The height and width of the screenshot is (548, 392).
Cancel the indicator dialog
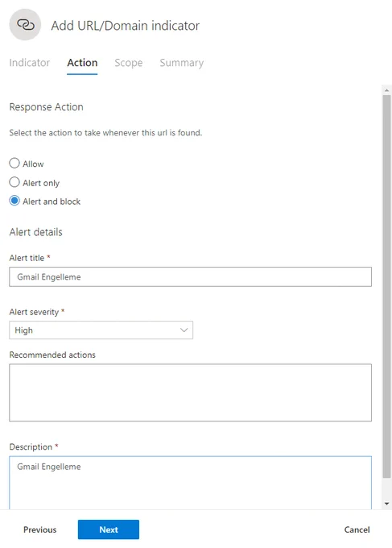coord(357,529)
